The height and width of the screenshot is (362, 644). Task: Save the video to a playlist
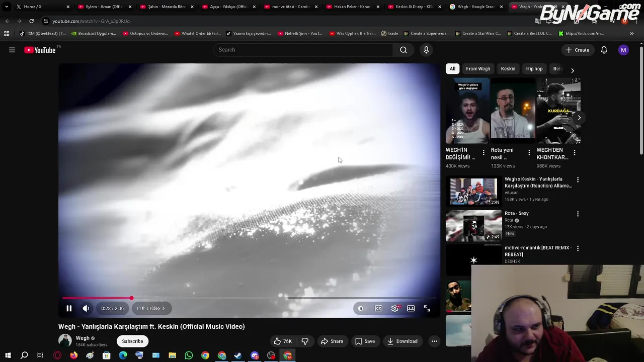365,341
